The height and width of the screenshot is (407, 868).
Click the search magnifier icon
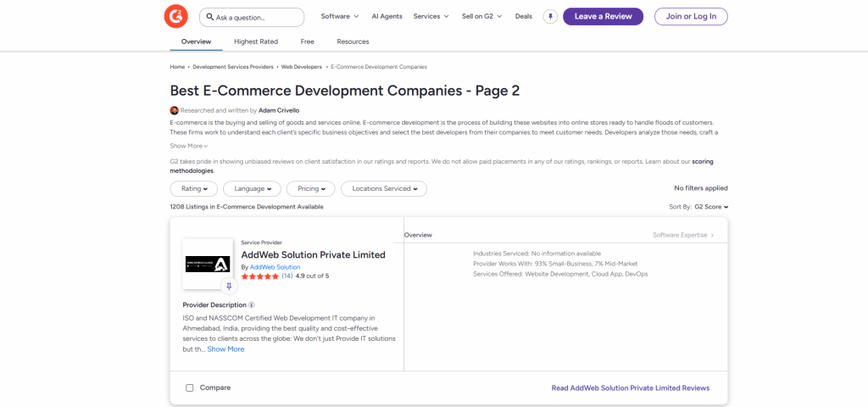click(x=210, y=17)
